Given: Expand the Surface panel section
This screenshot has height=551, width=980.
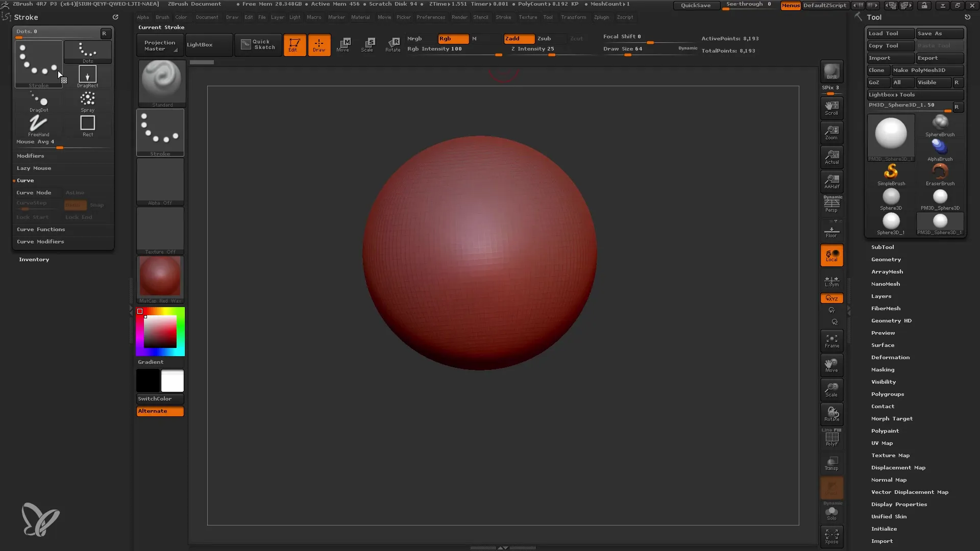Looking at the screenshot, I should 883,344.
